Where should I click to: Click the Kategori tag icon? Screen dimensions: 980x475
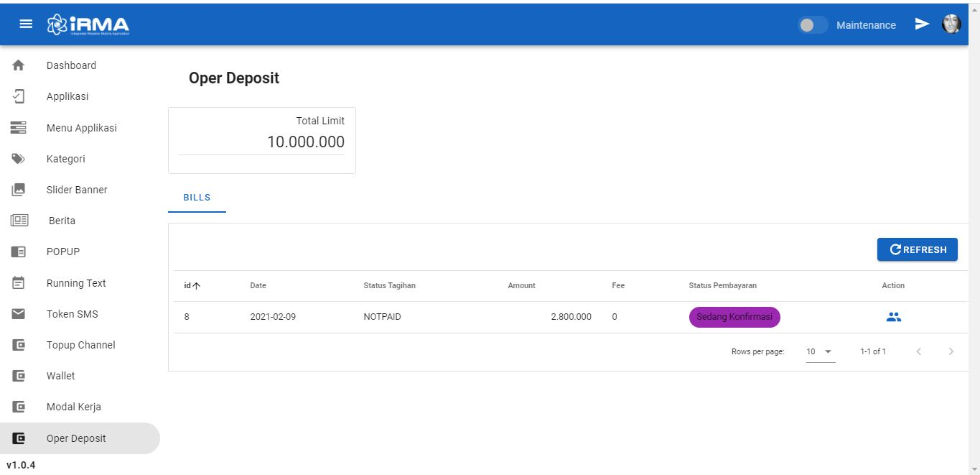(19, 159)
